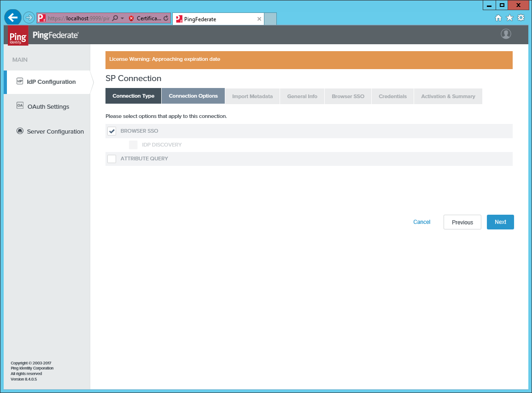Click the Previous button
This screenshot has height=393, width=532.
462,222
